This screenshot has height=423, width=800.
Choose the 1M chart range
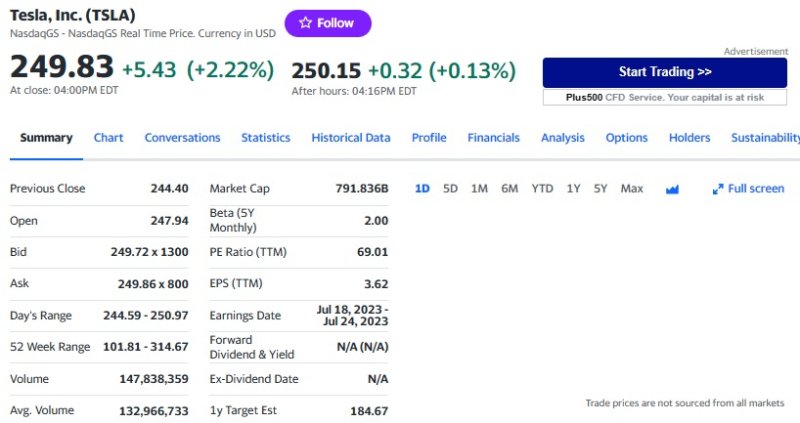tap(479, 189)
